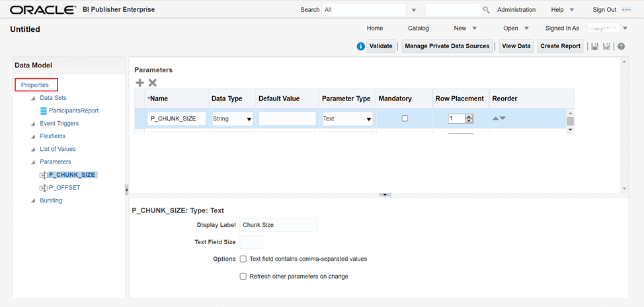Tick the Mandatory checkbox for P_CHUNK_SIZE
The width and height of the screenshot is (644, 307).
[x=405, y=118]
